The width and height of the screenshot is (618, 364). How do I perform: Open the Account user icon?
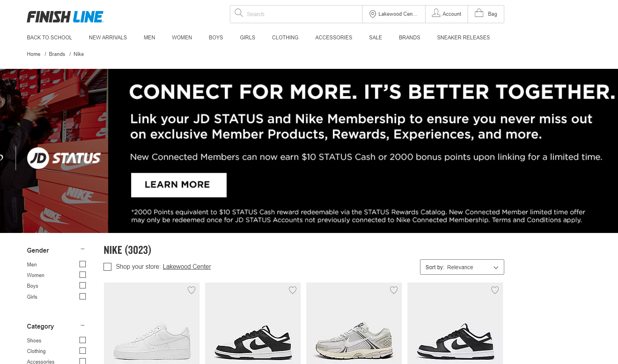[x=436, y=13]
